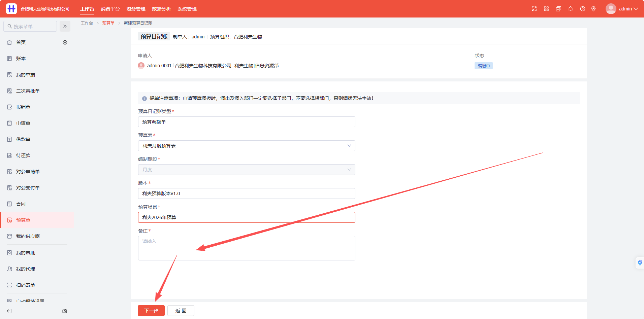Open the apps grid icon in header

(546, 9)
